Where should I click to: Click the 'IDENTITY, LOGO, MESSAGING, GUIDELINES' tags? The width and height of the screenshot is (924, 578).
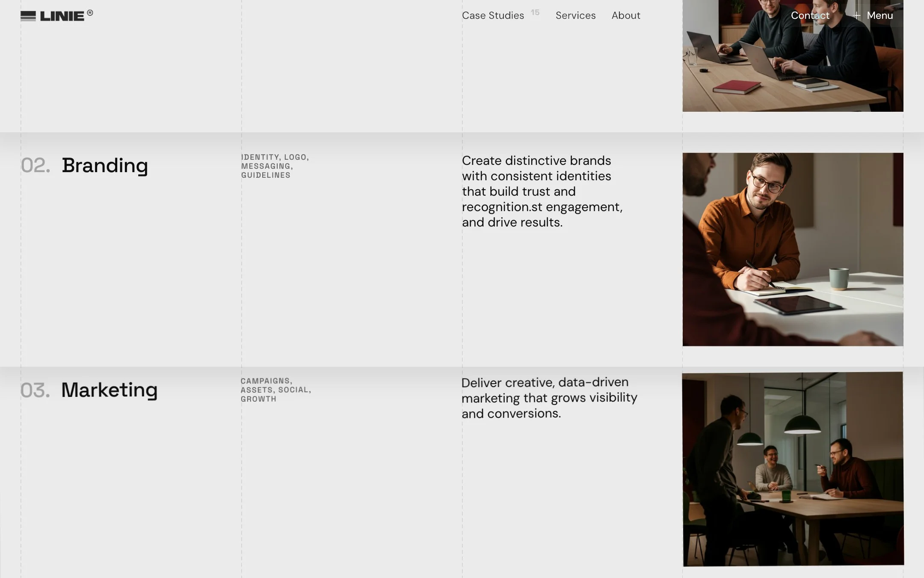[275, 166]
